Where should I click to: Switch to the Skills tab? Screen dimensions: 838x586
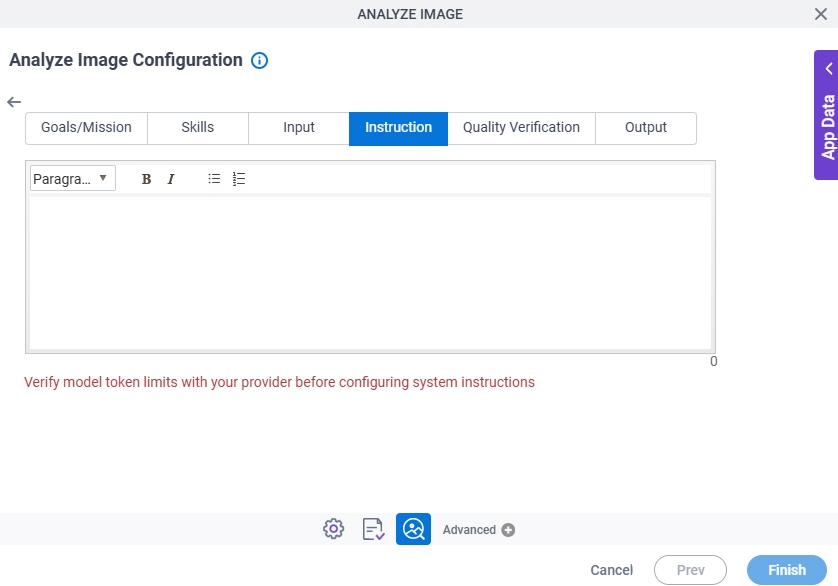coord(197,128)
